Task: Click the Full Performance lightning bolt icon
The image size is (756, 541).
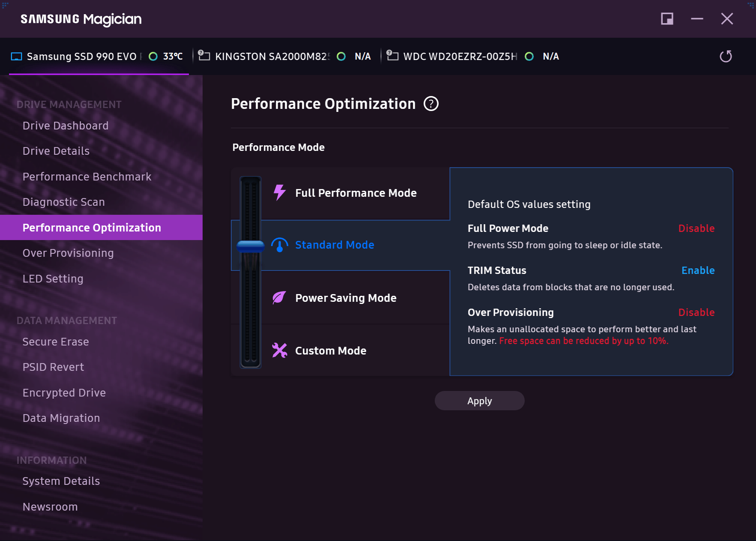Action: tap(280, 192)
